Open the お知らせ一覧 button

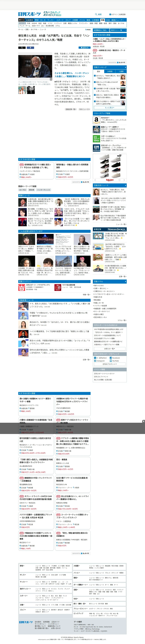pyautogui.click(x=110, y=348)
